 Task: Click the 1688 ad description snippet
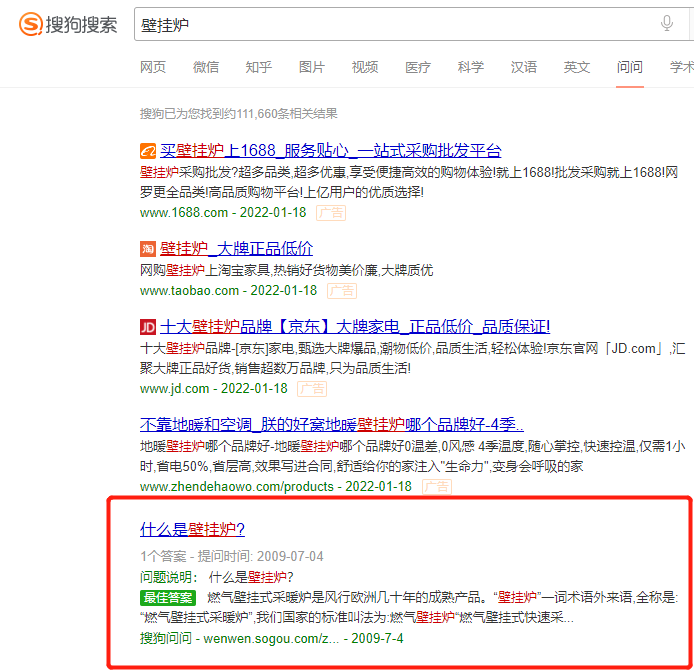[409, 182]
